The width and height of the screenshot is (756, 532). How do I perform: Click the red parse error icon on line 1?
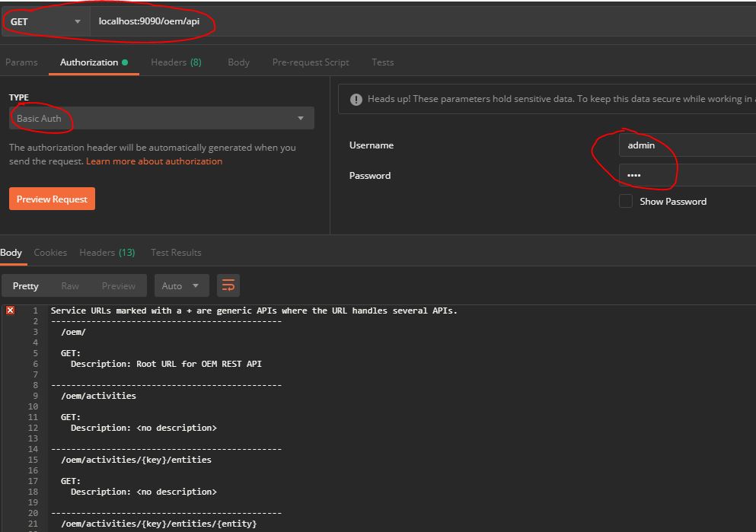tap(9, 311)
